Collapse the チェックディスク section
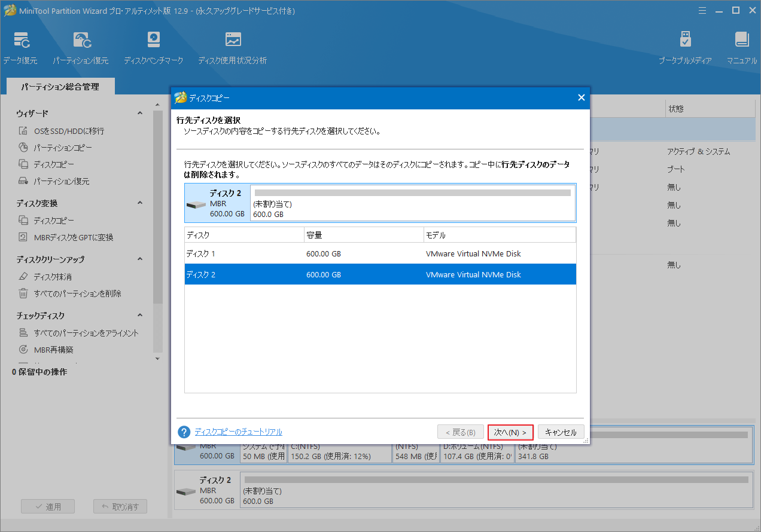Image resolution: width=761 pixels, height=532 pixels. click(x=140, y=316)
